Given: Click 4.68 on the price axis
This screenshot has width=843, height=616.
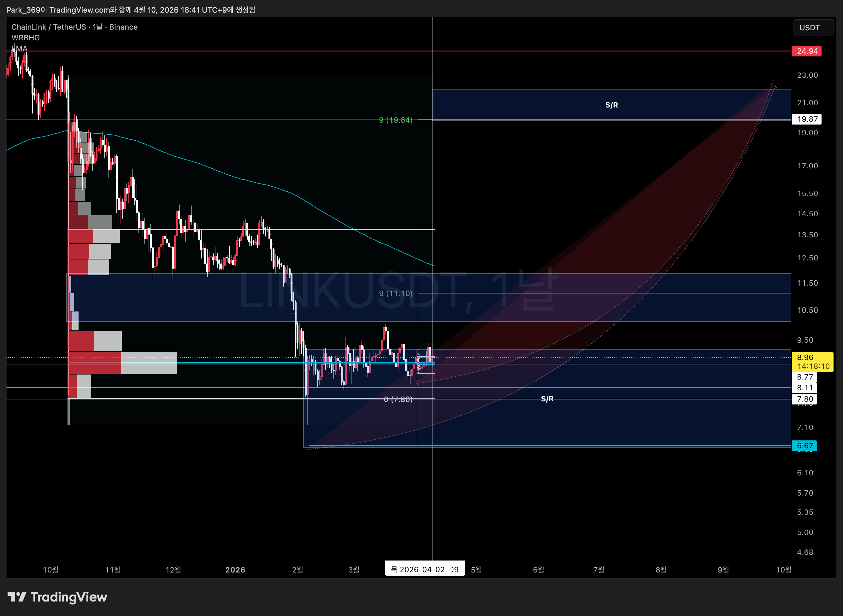Looking at the screenshot, I should pos(805,552).
